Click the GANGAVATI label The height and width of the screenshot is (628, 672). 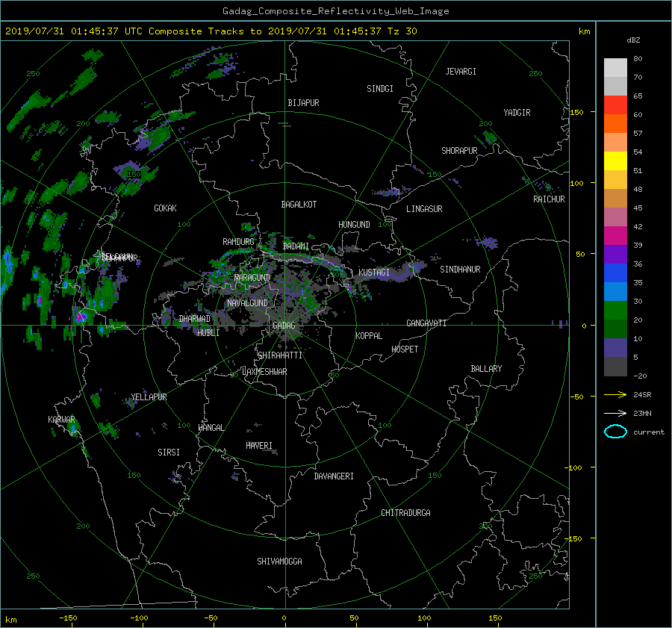(x=426, y=323)
